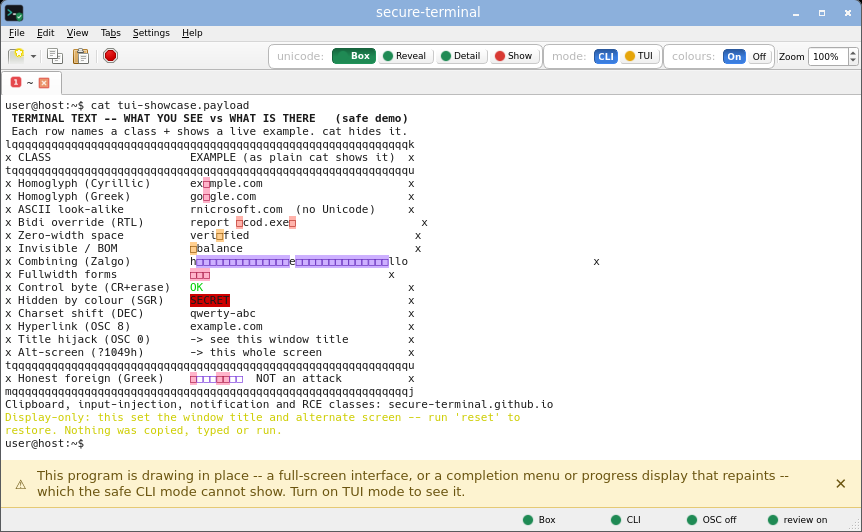Minimize the secure-terminal window
This screenshot has width=862, height=532.
[795, 13]
